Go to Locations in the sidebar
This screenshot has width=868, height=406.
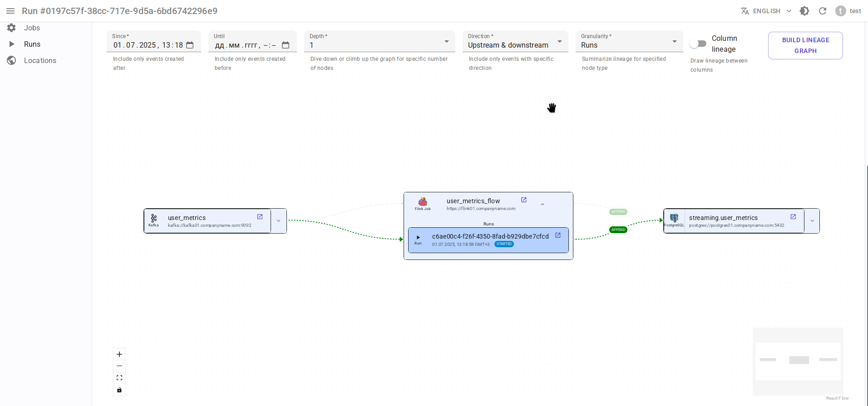[40, 60]
